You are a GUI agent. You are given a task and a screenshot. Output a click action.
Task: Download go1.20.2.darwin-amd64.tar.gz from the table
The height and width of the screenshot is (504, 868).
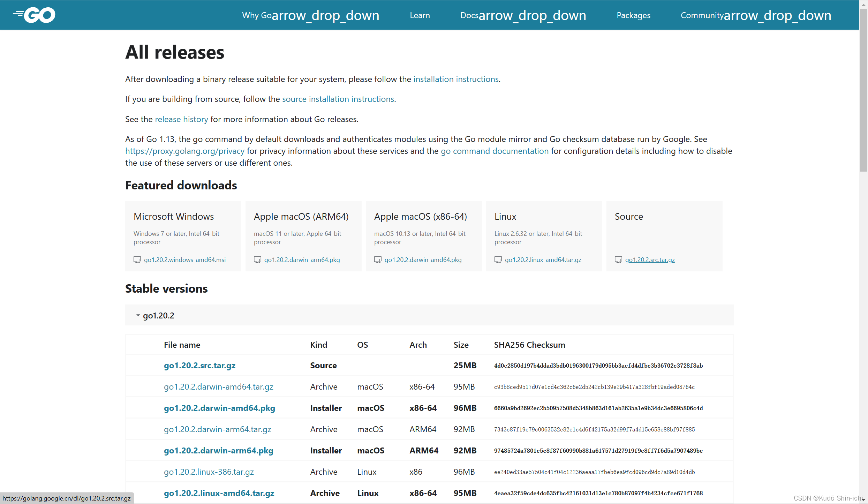pyautogui.click(x=218, y=387)
